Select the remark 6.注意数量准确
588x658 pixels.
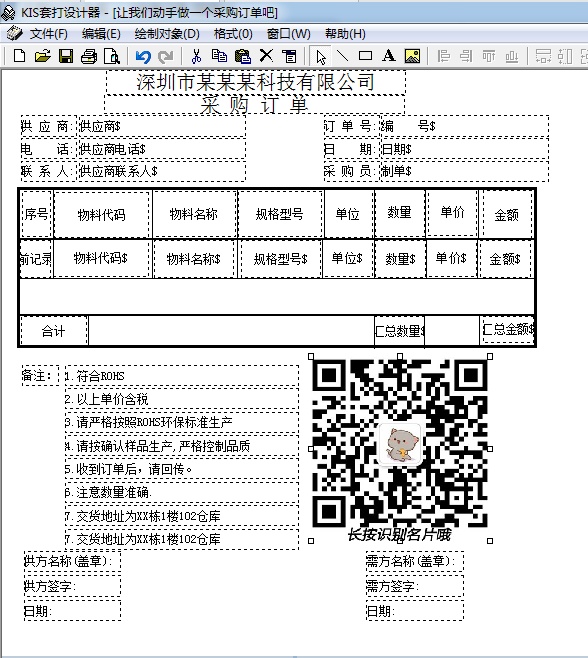[182, 492]
